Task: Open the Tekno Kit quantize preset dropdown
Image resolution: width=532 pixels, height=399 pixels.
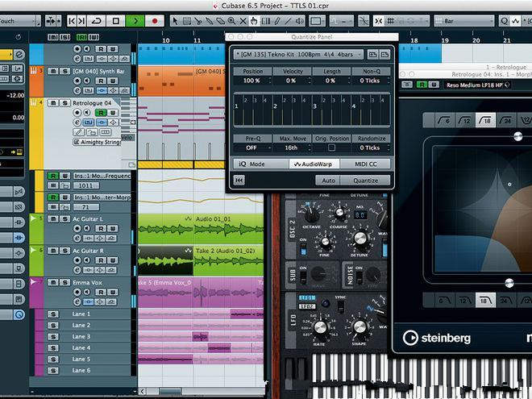Action: pyautogui.click(x=298, y=54)
